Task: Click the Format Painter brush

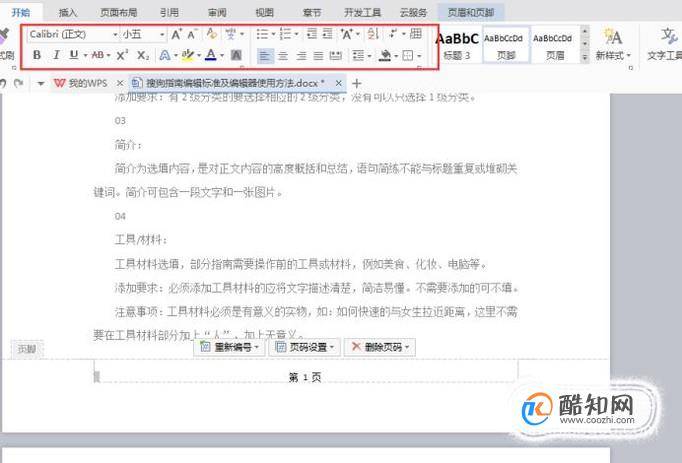Action: [x=5, y=35]
